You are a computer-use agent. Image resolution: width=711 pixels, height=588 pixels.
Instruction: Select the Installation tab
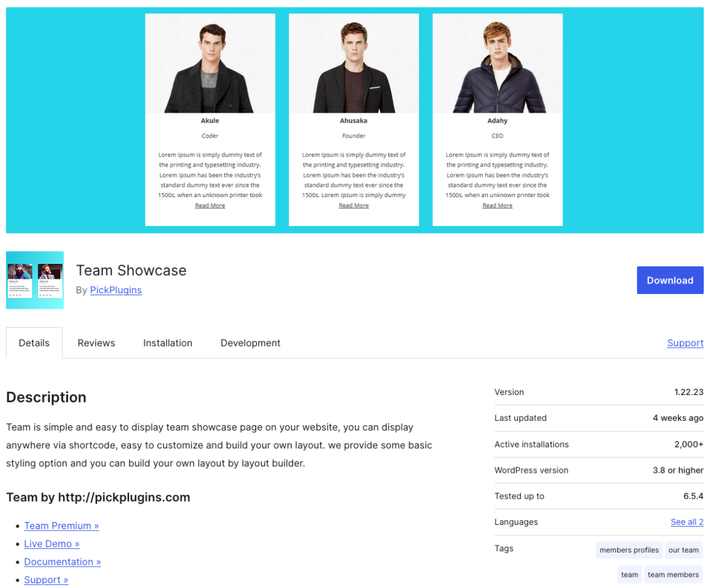coord(167,343)
